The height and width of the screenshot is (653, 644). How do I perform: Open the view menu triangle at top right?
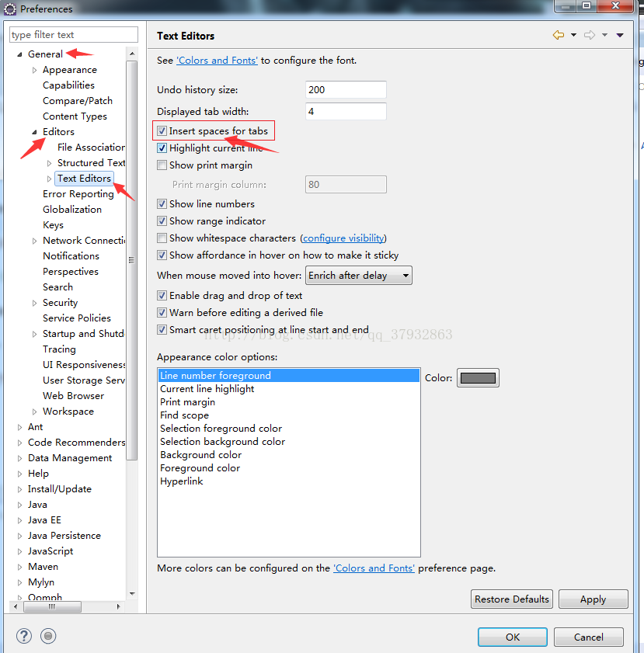click(x=619, y=36)
